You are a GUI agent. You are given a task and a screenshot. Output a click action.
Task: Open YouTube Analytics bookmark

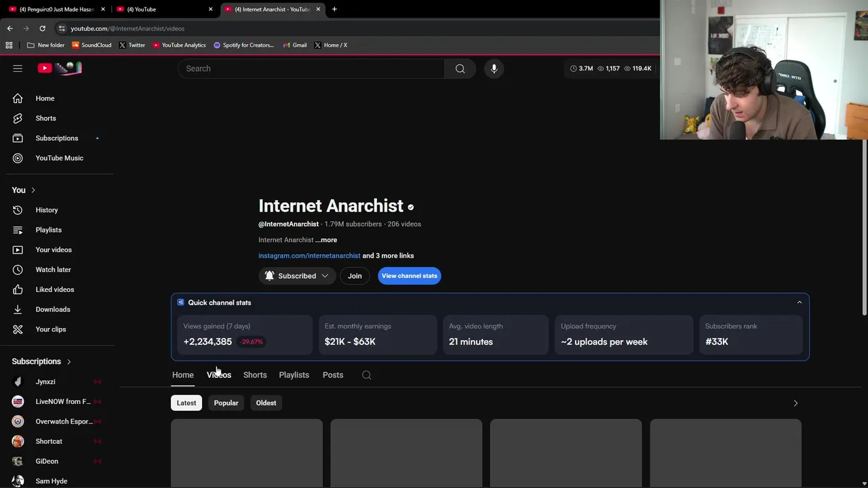tap(179, 45)
